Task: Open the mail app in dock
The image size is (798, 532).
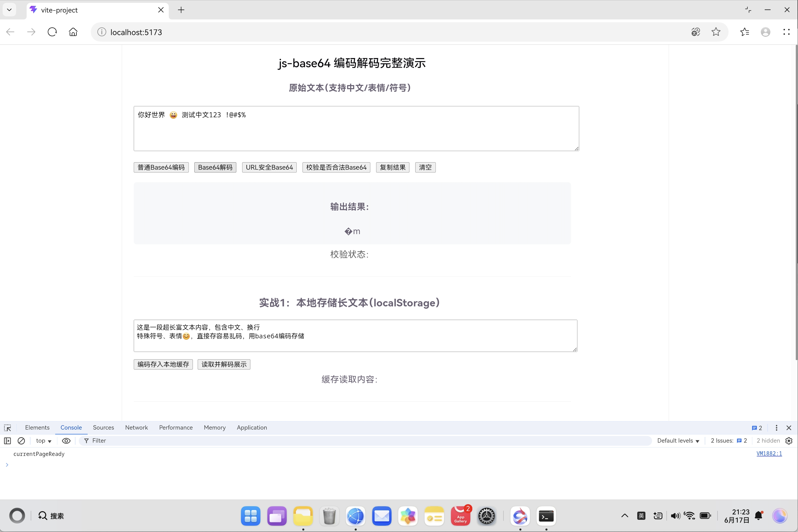Action: [382, 516]
